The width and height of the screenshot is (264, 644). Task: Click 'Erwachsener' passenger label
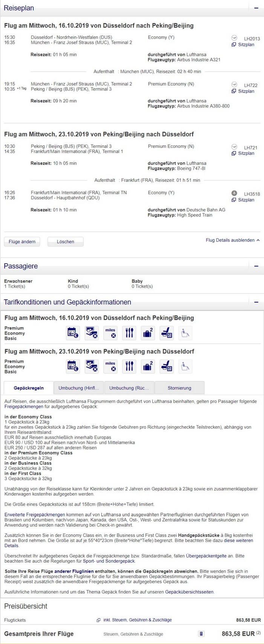click(18, 281)
